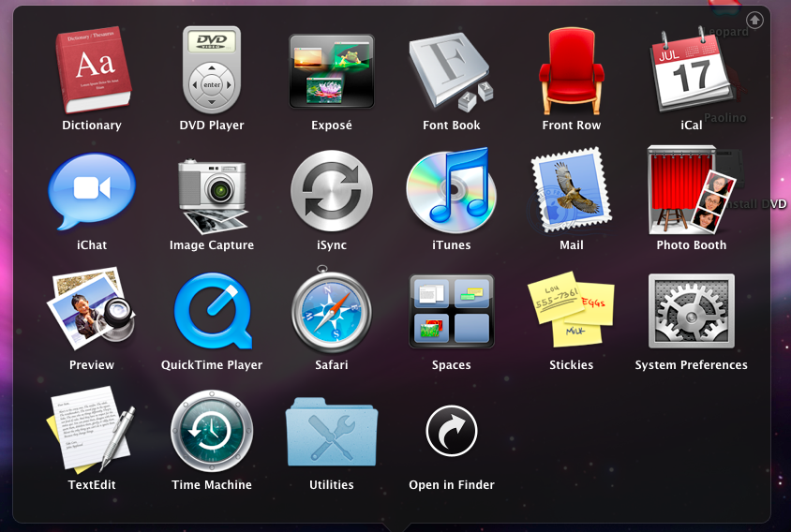Open Image Capture
791x532 pixels.
[212, 197]
